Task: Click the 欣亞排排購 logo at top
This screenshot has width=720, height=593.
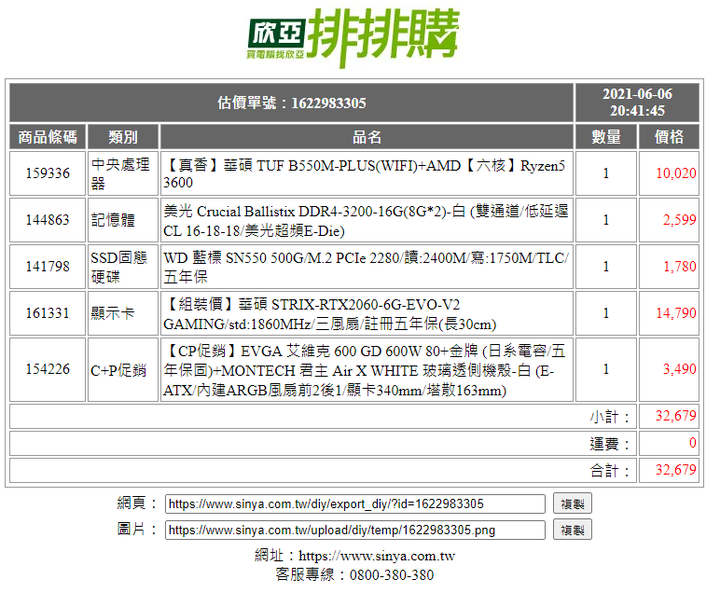Action: 353,38
